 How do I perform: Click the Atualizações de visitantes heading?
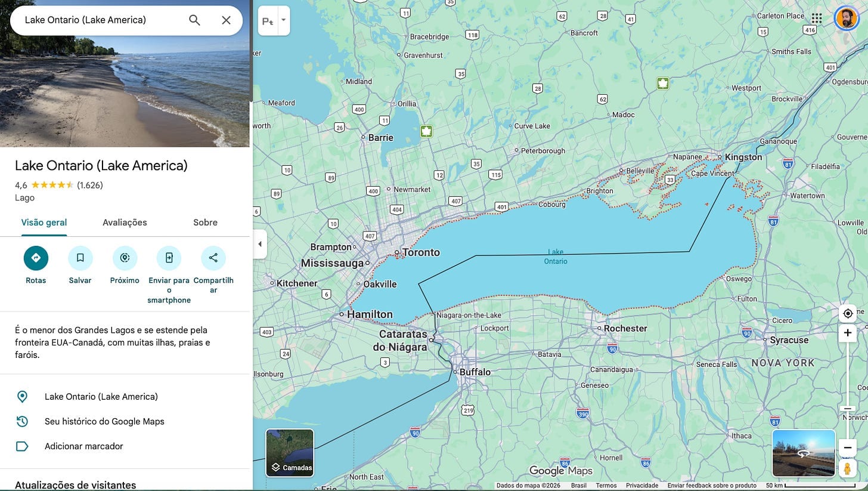click(x=76, y=485)
